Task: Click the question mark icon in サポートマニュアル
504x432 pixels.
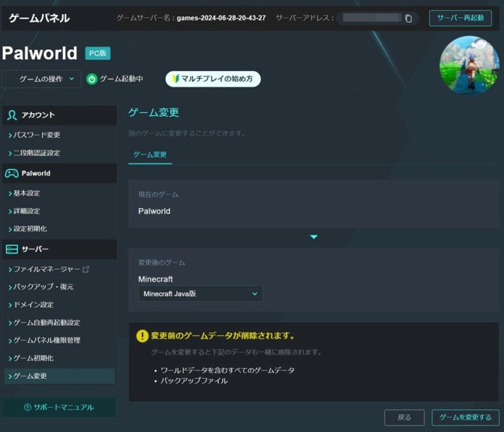Action: [28, 408]
